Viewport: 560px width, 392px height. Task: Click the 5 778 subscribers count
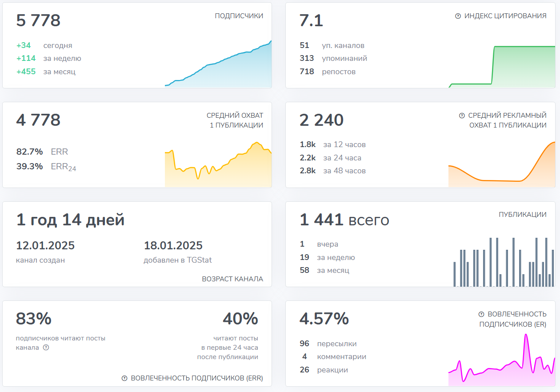[x=38, y=21]
